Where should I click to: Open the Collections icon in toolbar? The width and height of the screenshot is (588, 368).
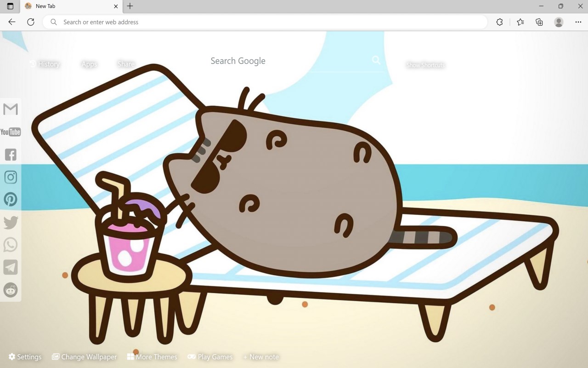(x=539, y=22)
